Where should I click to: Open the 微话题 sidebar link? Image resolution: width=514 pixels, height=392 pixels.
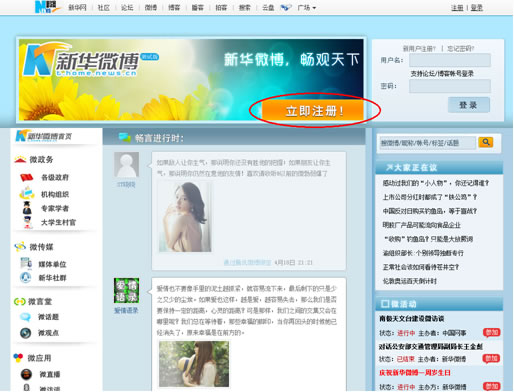(x=49, y=317)
